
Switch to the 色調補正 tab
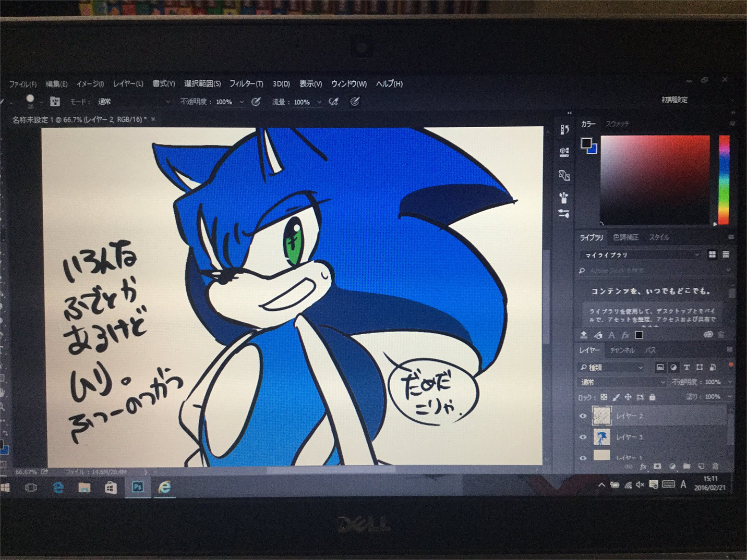(x=626, y=237)
